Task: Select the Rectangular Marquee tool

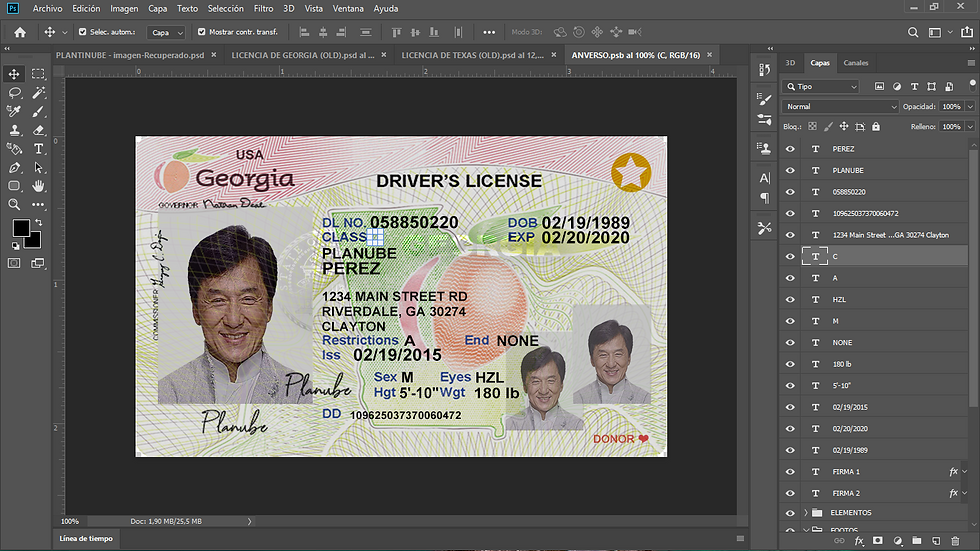Action: point(38,74)
